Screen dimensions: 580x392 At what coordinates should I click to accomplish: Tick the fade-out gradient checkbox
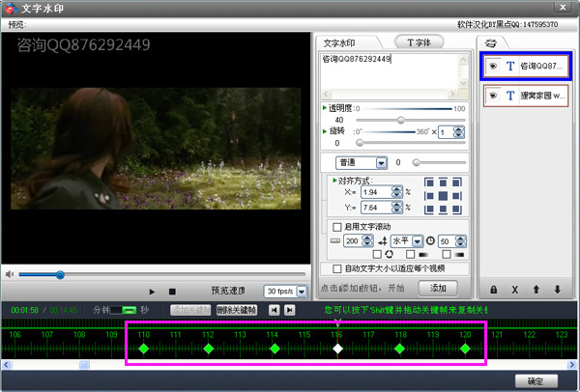point(447,254)
